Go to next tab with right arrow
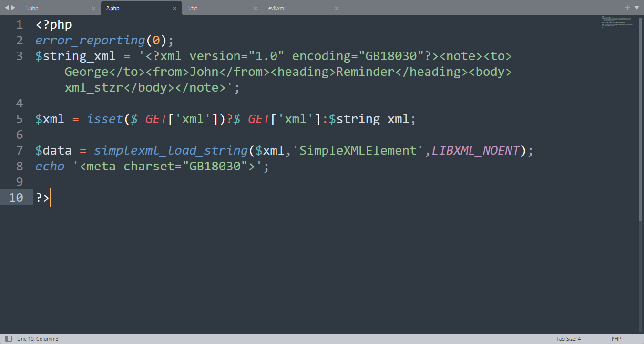 pos(13,8)
